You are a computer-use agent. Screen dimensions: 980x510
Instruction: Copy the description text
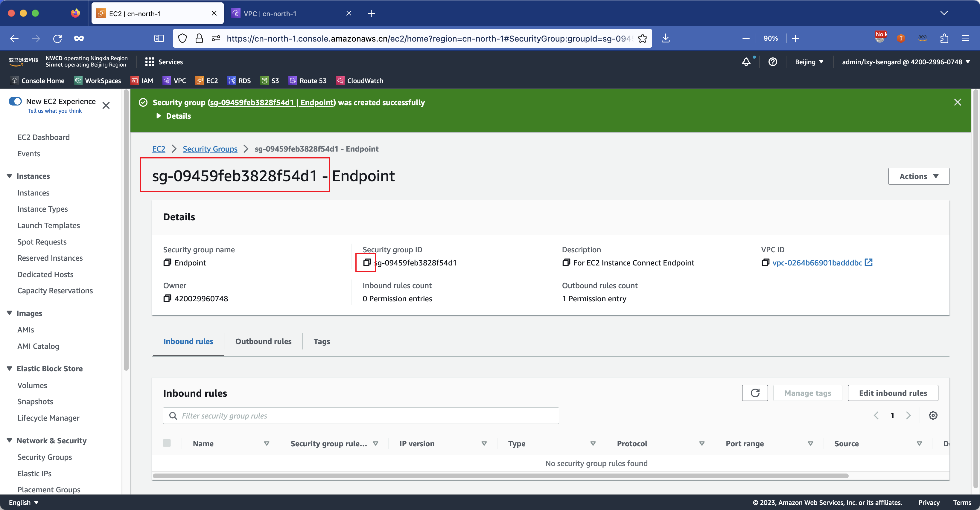[566, 262]
